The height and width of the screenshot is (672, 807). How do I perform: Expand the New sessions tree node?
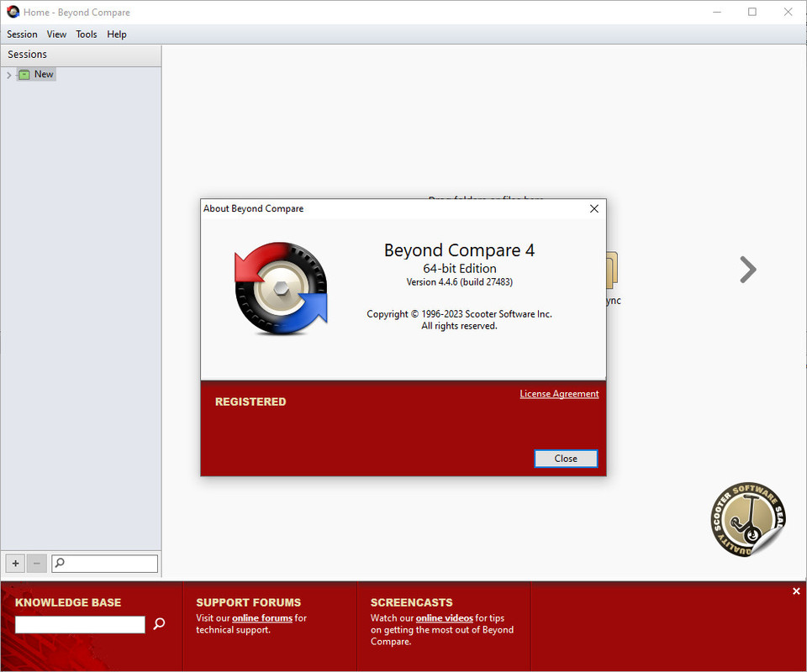[8, 75]
